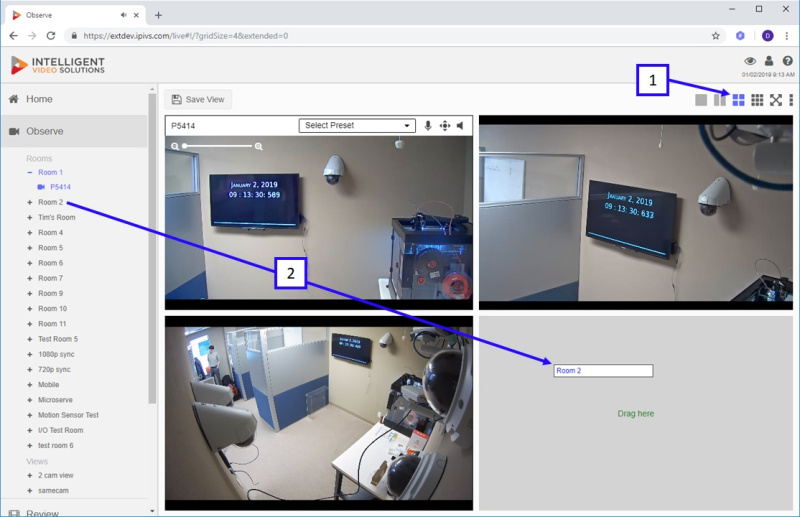Mute the Observe tab audio icon
The height and width of the screenshot is (517, 800).
pyautogui.click(x=123, y=15)
